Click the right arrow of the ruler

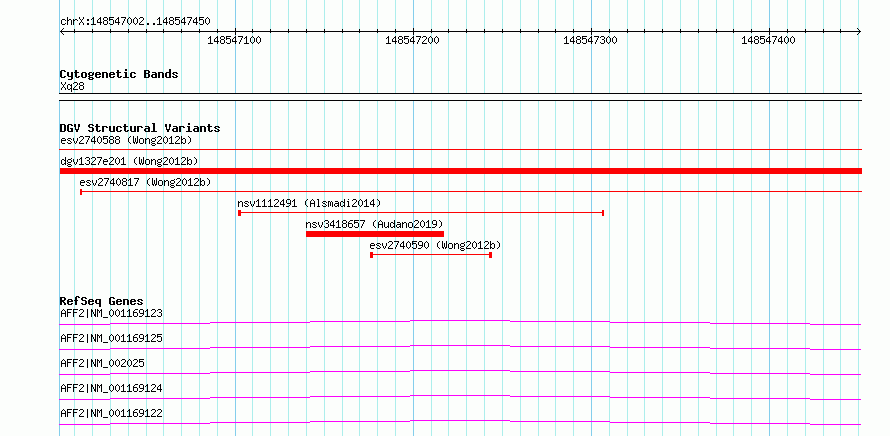[859, 32]
